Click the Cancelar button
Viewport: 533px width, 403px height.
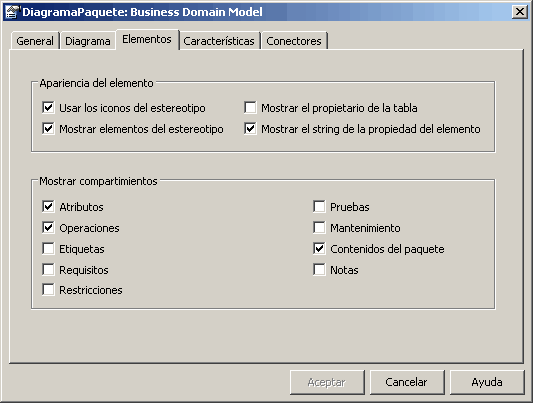(x=407, y=382)
